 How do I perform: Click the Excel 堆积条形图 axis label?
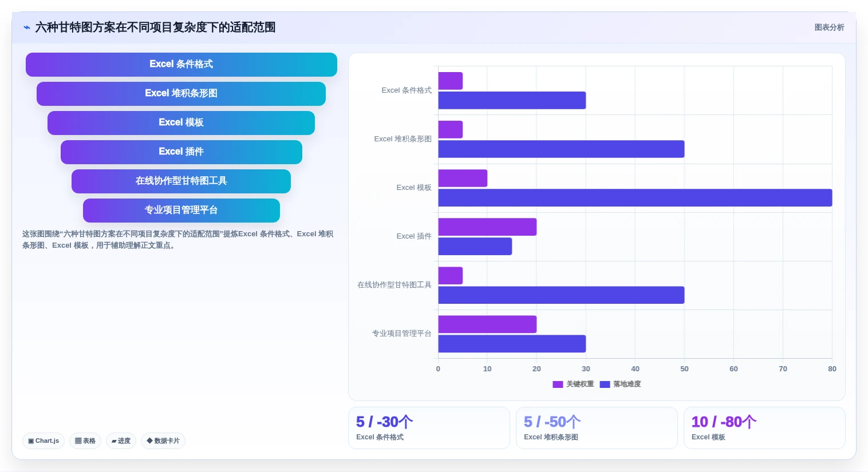(x=403, y=139)
